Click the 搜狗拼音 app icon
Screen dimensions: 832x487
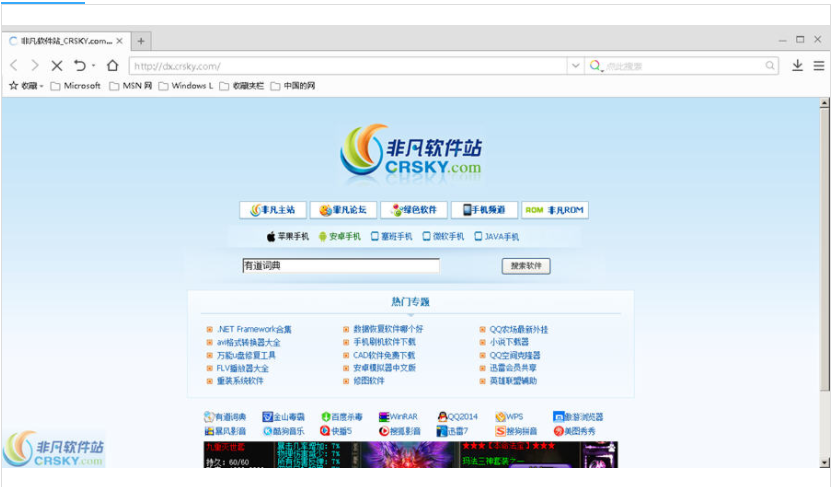click(500, 431)
